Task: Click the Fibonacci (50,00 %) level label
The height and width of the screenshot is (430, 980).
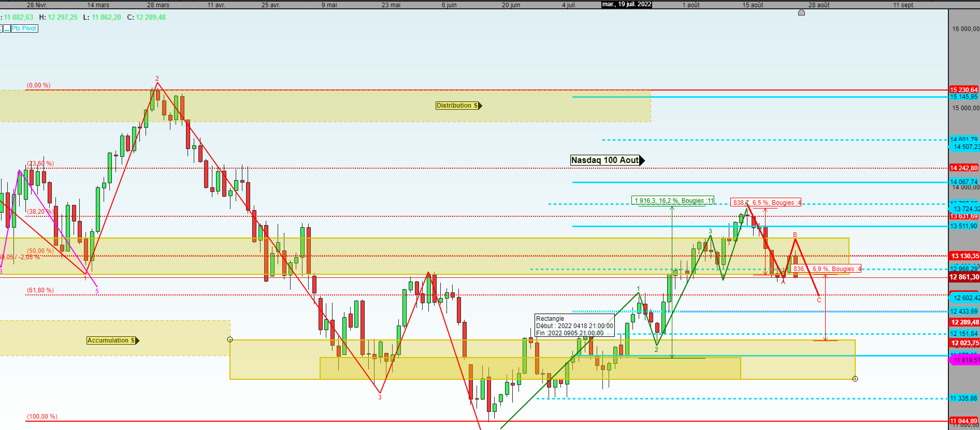Action: pyautogui.click(x=40, y=251)
